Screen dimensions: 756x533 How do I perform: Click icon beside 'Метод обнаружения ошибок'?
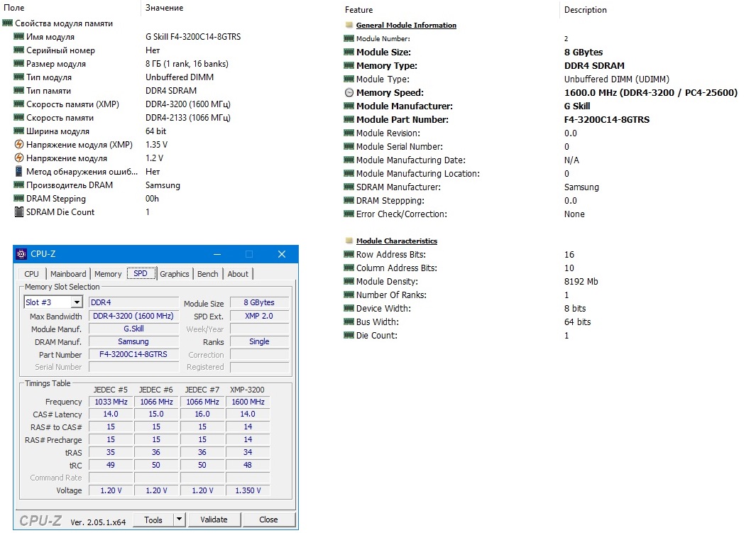click(18, 171)
